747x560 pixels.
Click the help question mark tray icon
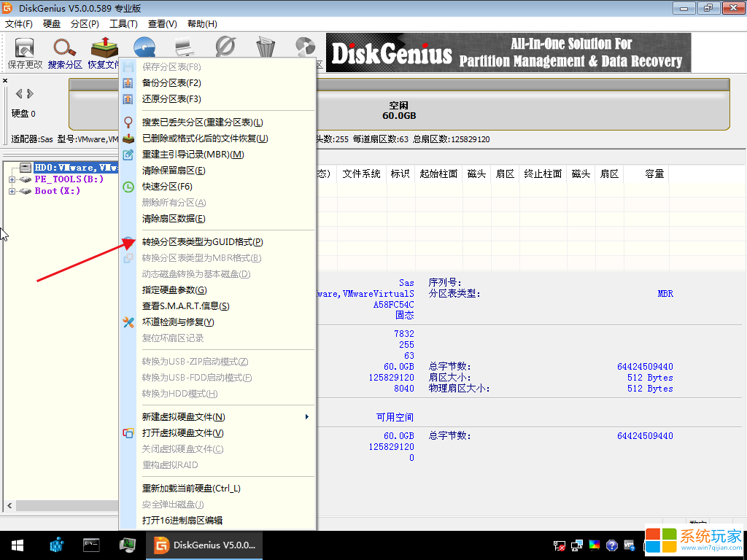click(612, 545)
